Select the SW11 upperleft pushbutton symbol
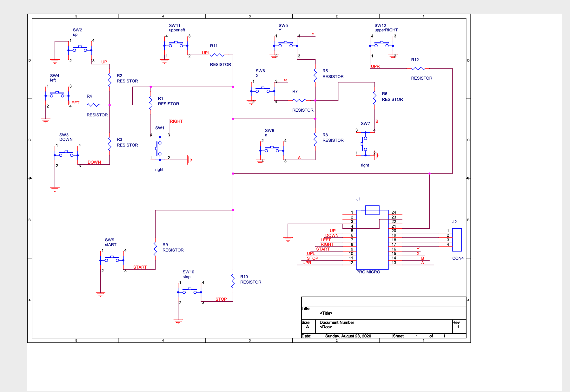This screenshot has width=570, height=392. 176,45
